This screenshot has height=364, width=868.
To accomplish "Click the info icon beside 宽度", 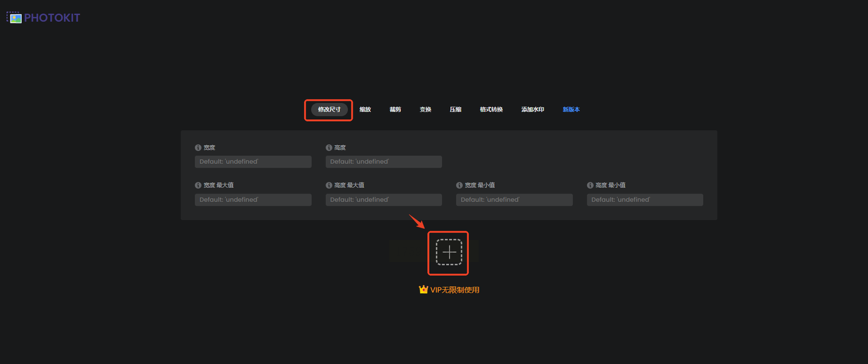I will pos(198,148).
